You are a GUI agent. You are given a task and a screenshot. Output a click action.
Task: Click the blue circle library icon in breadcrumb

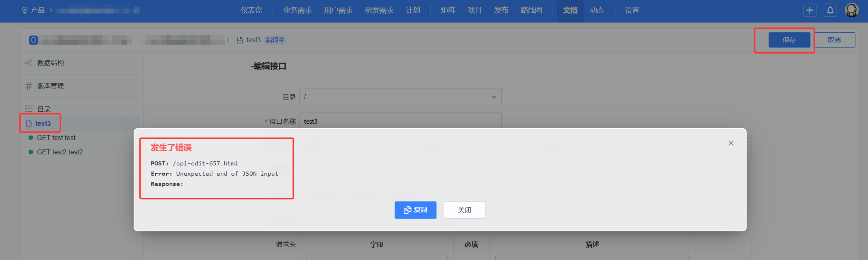[34, 40]
